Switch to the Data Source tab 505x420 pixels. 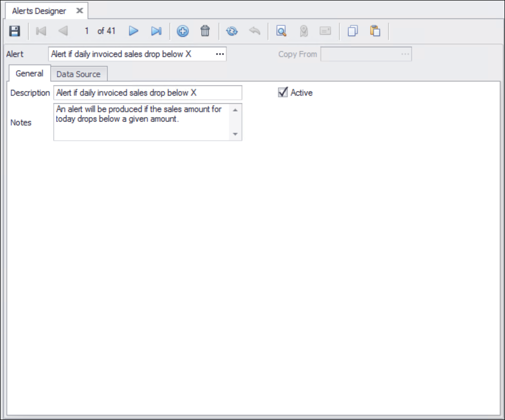(x=78, y=74)
